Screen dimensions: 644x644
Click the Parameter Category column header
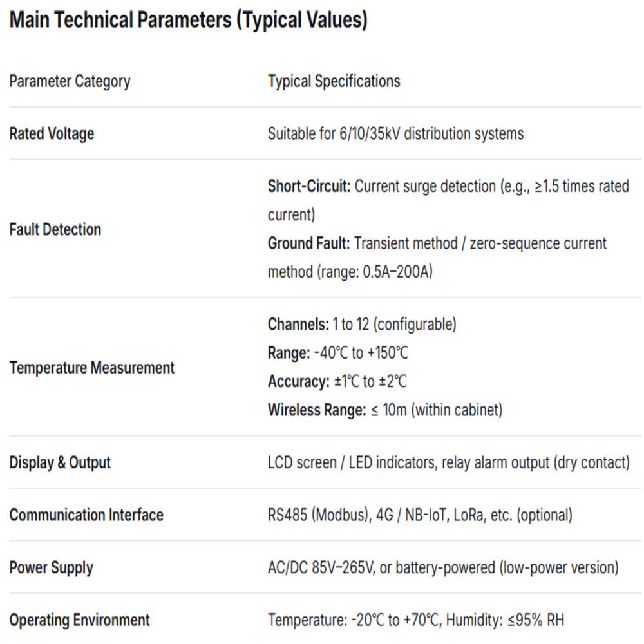(x=70, y=82)
